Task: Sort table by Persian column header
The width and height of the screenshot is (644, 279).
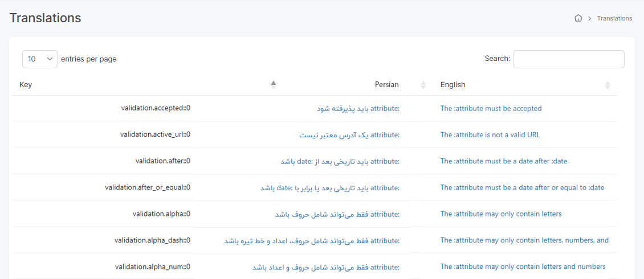Action: (x=386, y=85)
